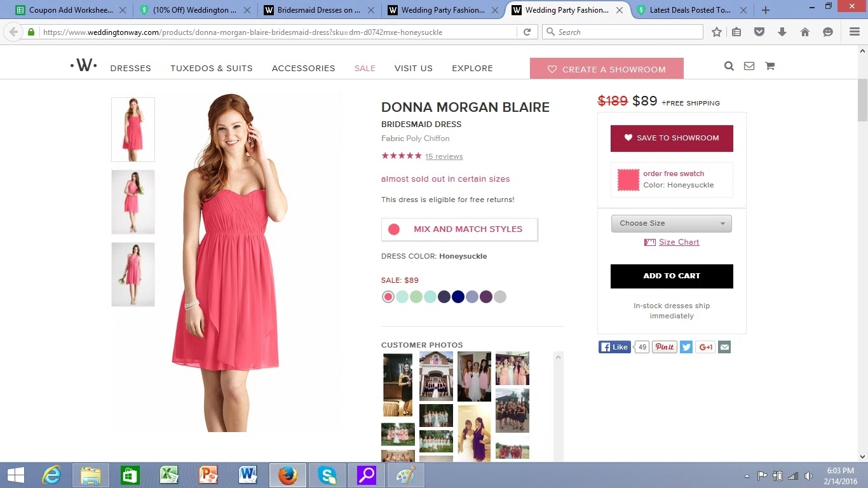Show hidden system tray icons arrow
Viewport: 868px width, 488px height.
click(x=747, y=475)
